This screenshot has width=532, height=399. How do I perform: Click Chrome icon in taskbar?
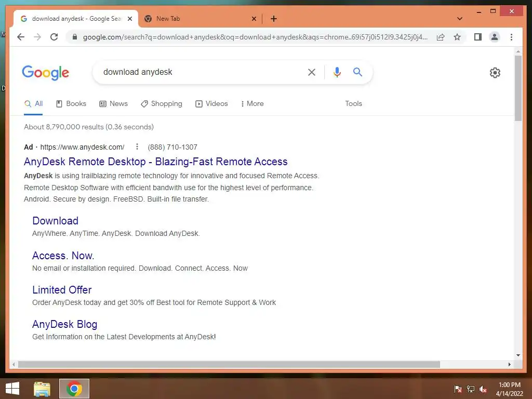click(74, 389)
